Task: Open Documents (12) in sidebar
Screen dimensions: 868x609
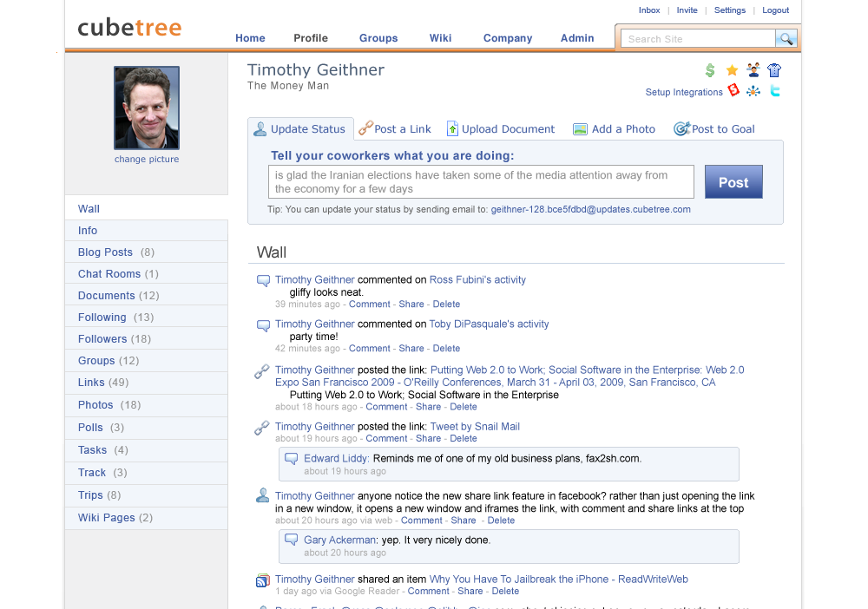Action: 146,295
